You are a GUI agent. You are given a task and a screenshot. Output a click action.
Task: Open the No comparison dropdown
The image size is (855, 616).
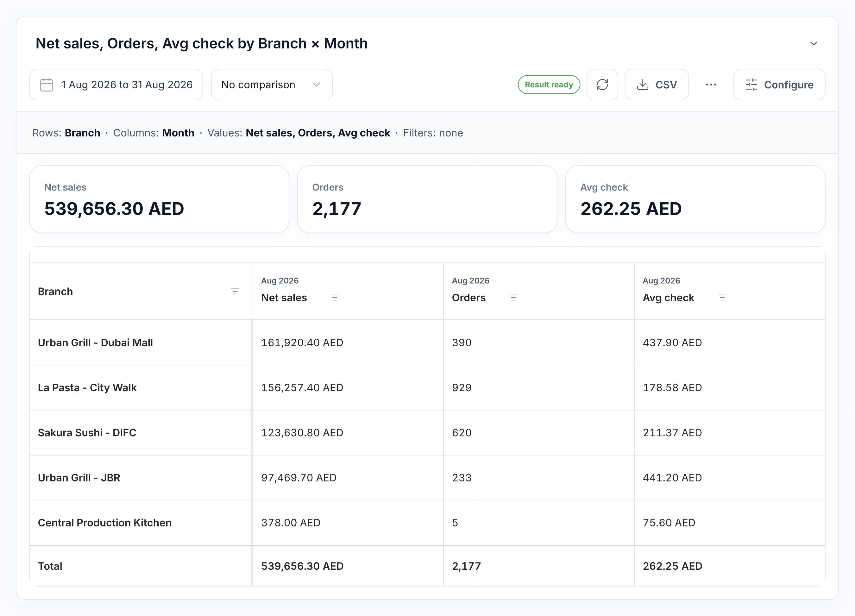click(x=271, y=85)
